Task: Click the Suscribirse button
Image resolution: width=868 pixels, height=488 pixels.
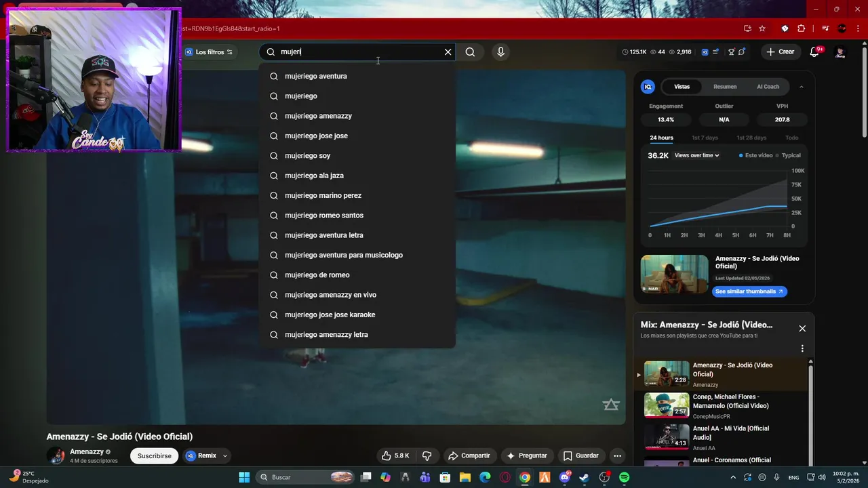Action: 154,455
